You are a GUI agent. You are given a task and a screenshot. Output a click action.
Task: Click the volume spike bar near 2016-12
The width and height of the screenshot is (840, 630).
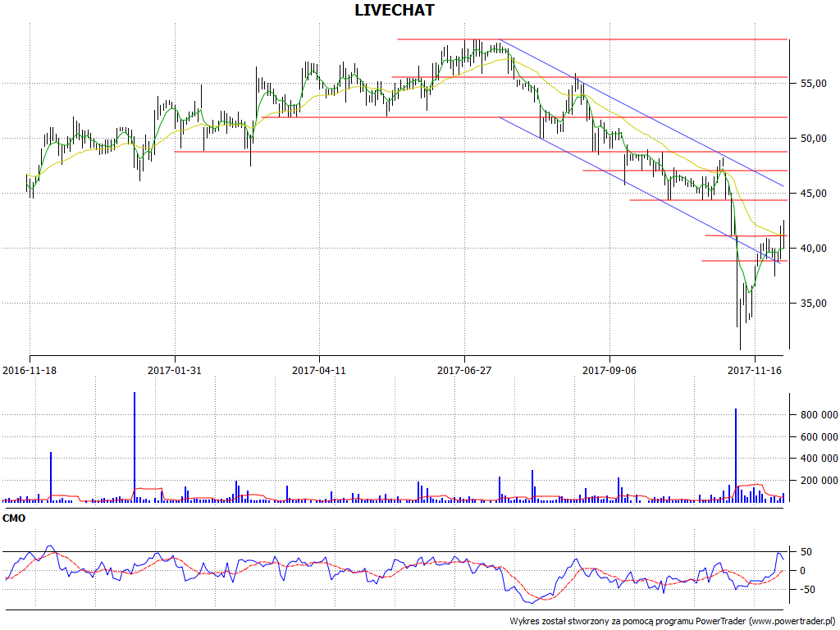51,477
